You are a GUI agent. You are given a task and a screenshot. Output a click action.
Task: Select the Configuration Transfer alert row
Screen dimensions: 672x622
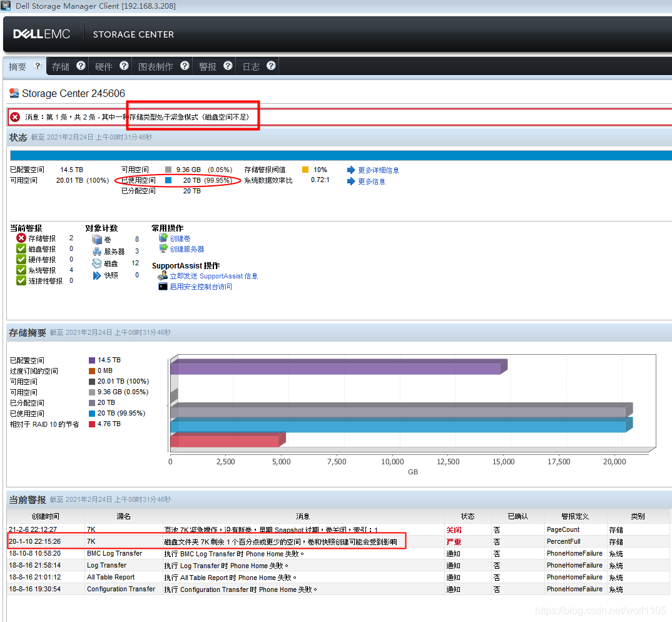[x=339, y=589]
